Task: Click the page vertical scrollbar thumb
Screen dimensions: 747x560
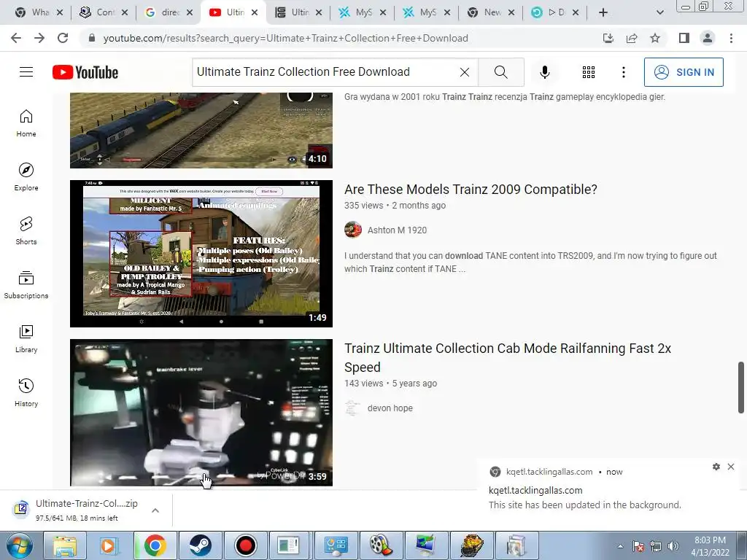Action: [741, 388]
